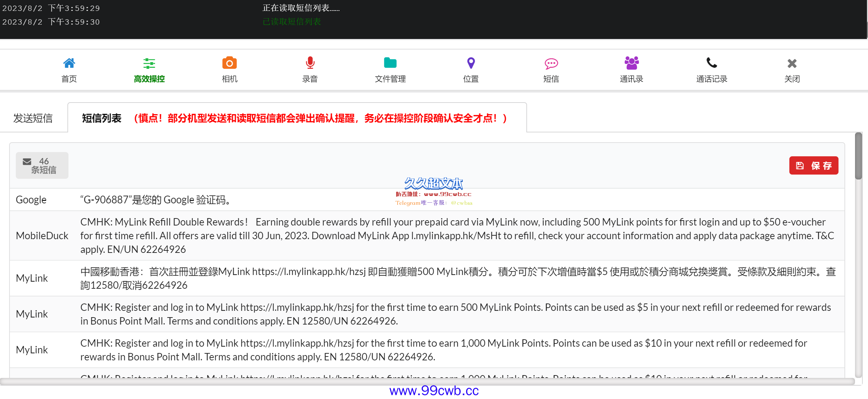Select the 高效操控 sliders icon
The height and width of the screenshot is (399, 868).
coord(149,63)
